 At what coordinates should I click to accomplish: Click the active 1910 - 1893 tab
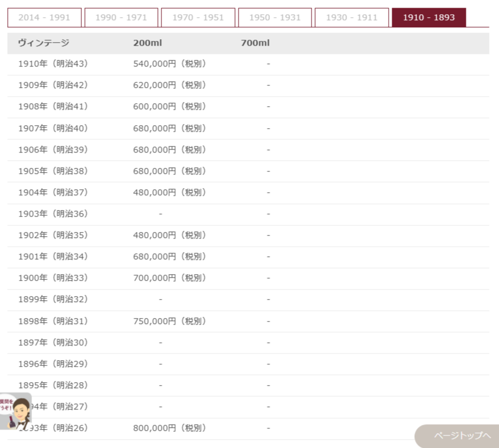(428, 18)
